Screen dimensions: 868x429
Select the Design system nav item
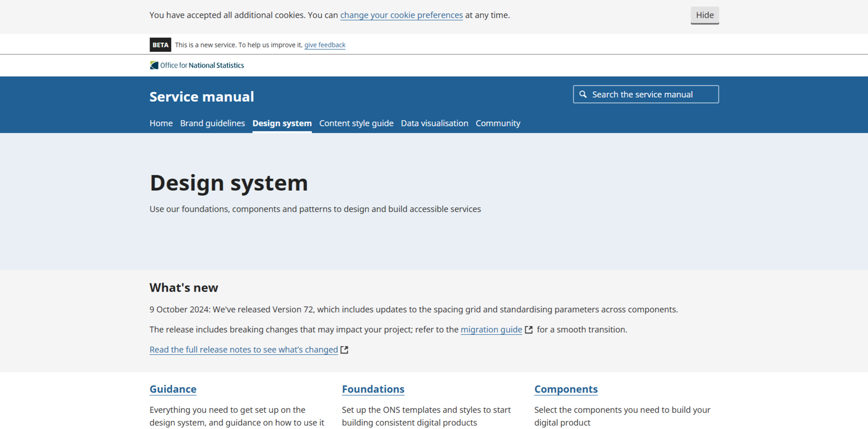pyautogui.click(x=282, y=123)
